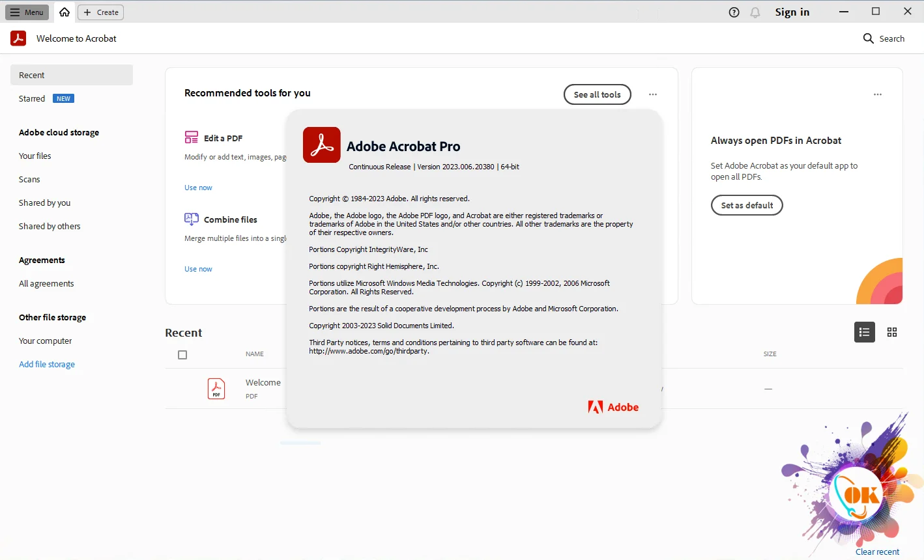The height and width of the screenshot is (560, 924).
Task: Open Scans in the sidebar
Action: pos(29,179)
